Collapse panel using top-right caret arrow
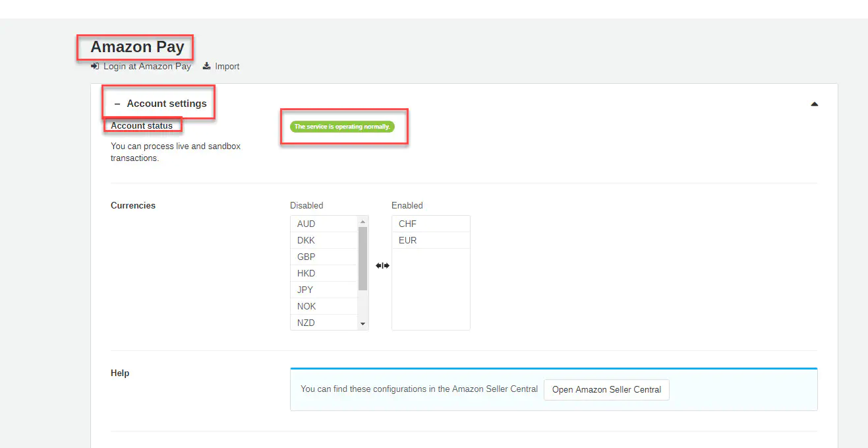 point(814,104)
